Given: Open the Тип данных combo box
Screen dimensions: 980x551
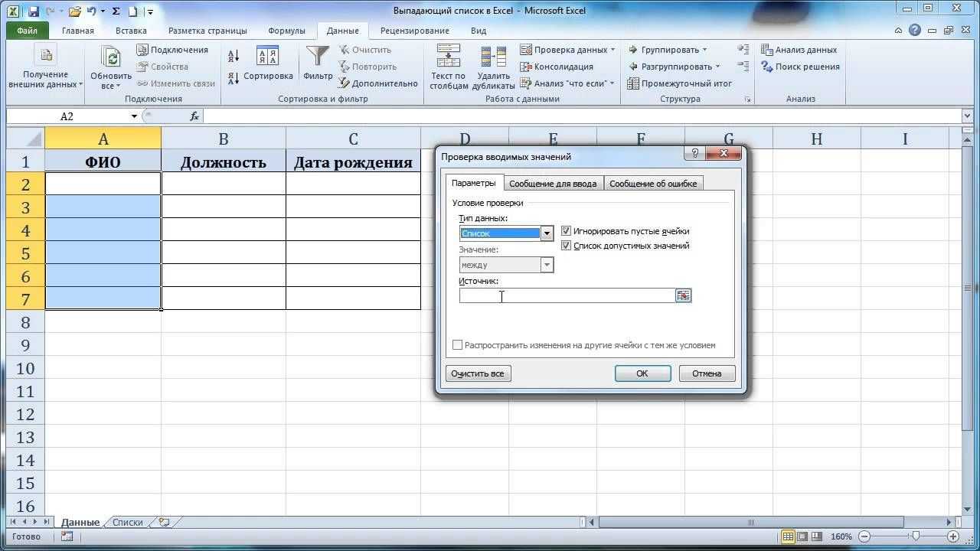Looking at the screenshot, I should (x=506, y=233).
